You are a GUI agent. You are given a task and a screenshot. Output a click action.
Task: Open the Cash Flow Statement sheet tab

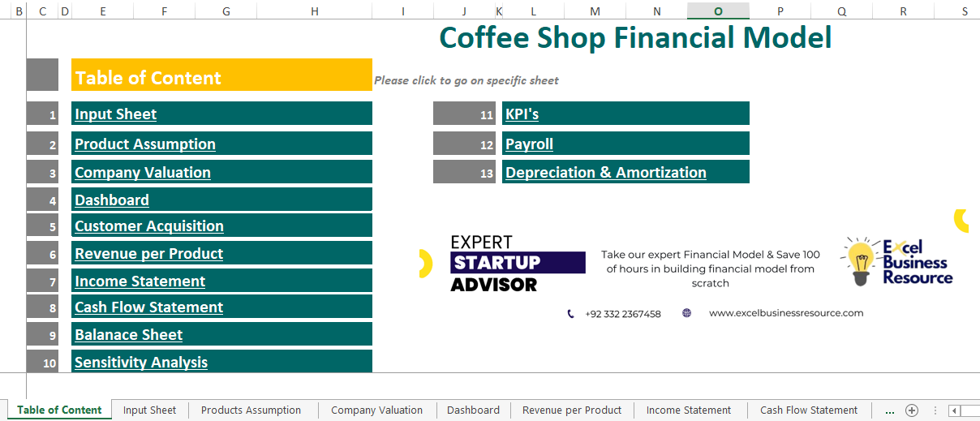click(x=809, y=410)
